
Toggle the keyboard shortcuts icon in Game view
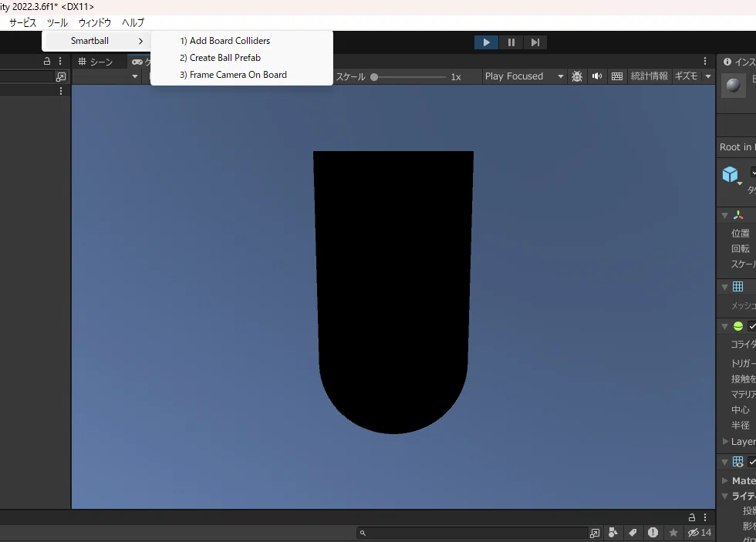(616, 76)
